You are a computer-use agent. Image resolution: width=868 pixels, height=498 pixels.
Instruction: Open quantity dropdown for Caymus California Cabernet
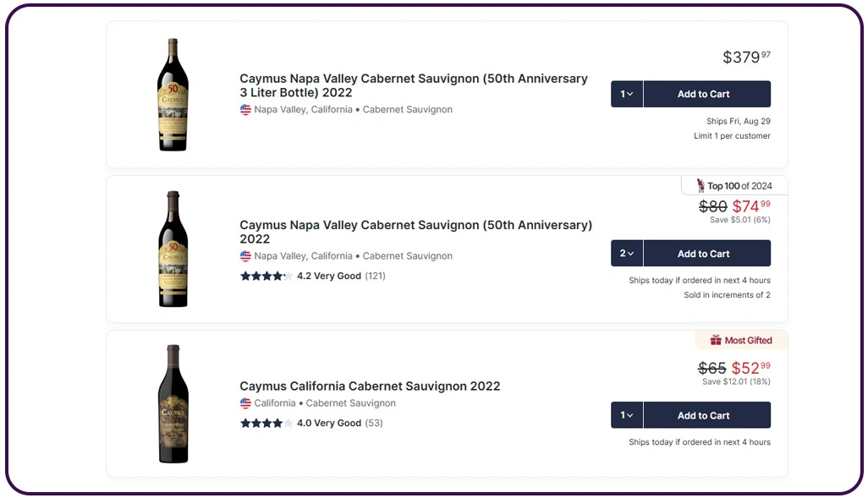pyautogui.click(x=627, y=415)
